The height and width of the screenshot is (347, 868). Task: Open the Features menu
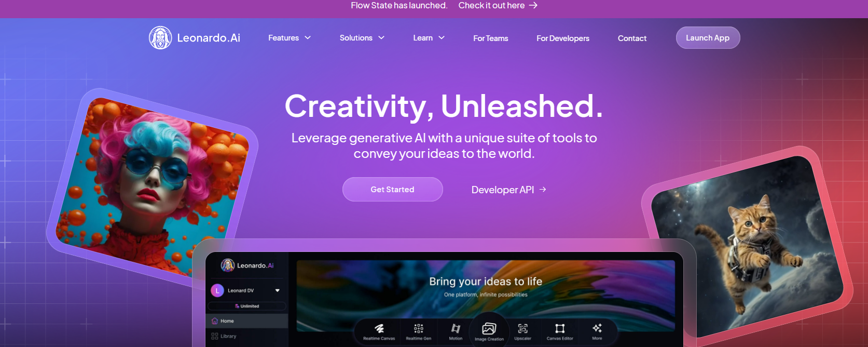click(290, 38)
